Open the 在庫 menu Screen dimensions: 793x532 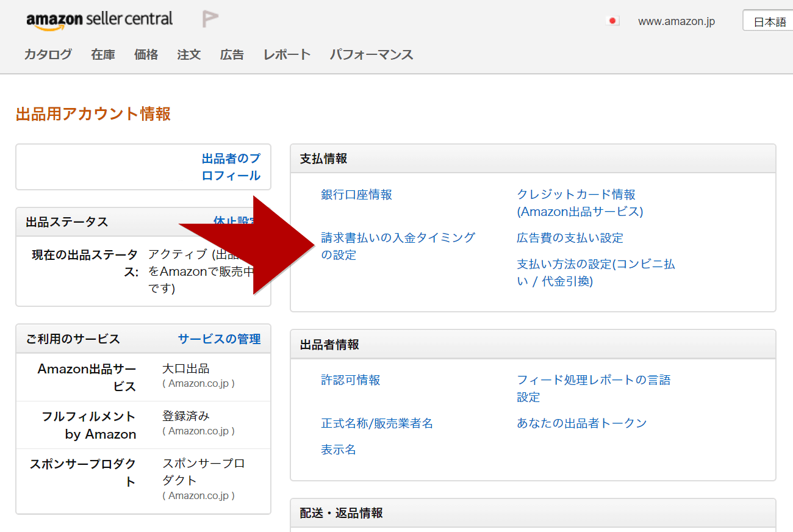pyautogui.click(x=103, y=54)
